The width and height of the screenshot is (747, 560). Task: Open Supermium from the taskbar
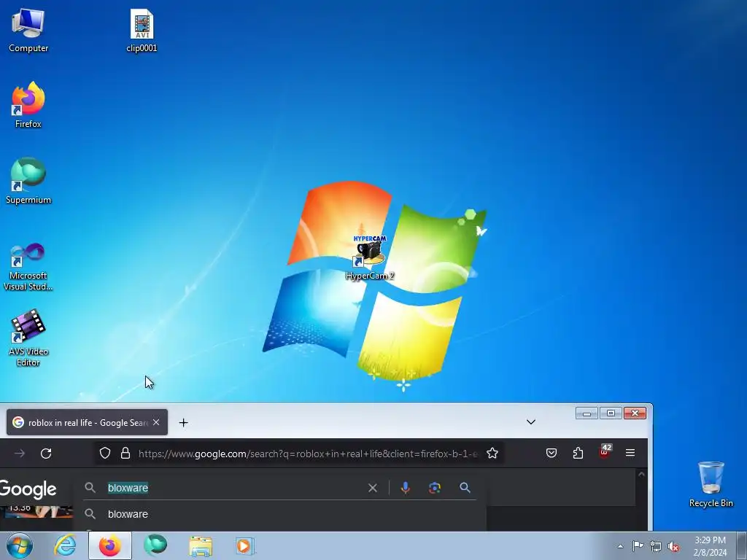click(155, 545)
